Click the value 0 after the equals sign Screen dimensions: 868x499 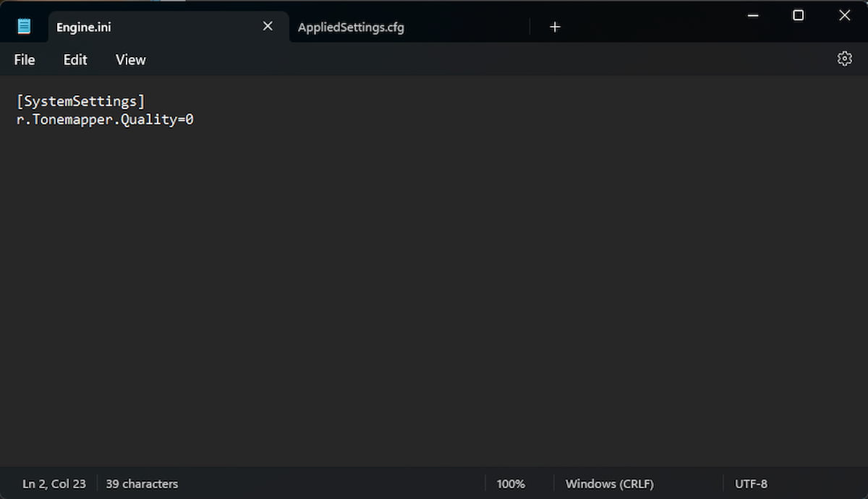point(190,119)
